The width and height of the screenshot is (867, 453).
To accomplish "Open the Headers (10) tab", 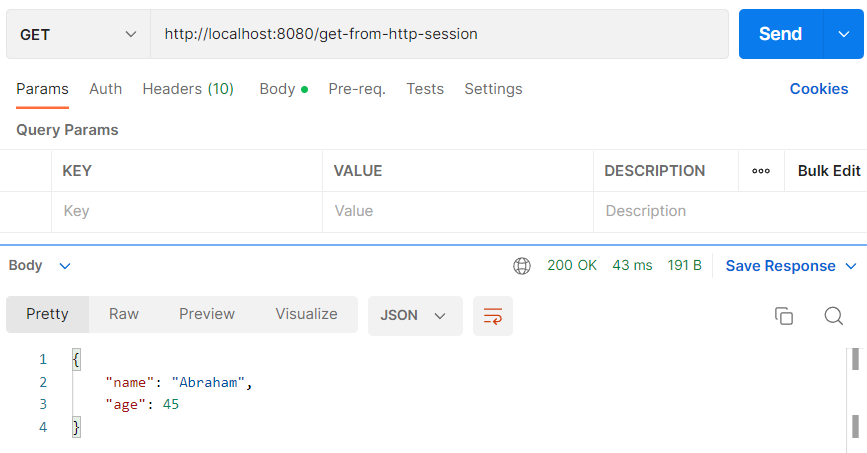I will [188, 89].
